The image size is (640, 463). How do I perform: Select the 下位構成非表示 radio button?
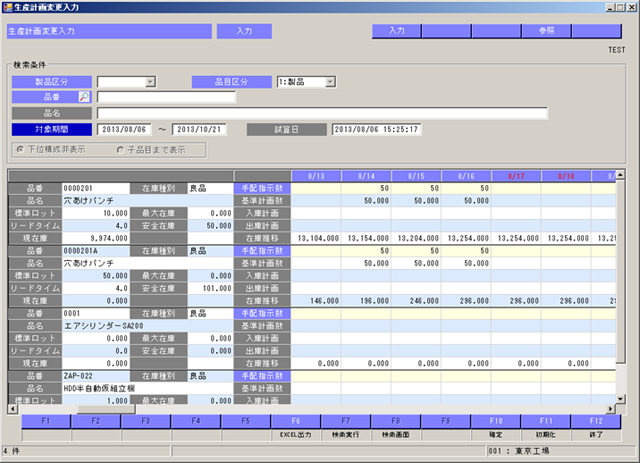coord(20,150)
